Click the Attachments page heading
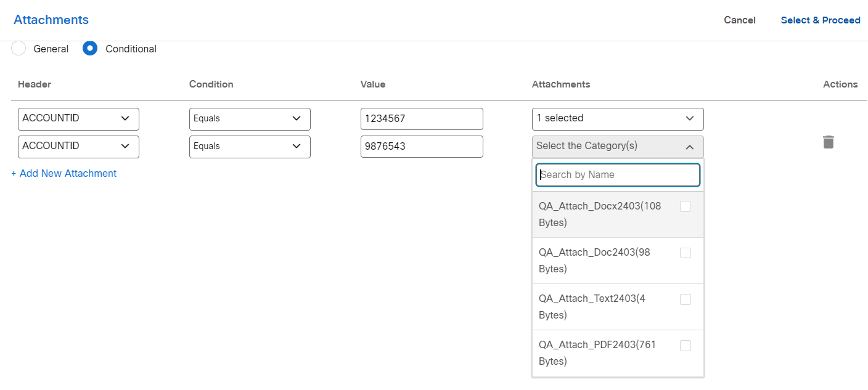The height and width of the screenshot is (390, 868). pos(51,19)
